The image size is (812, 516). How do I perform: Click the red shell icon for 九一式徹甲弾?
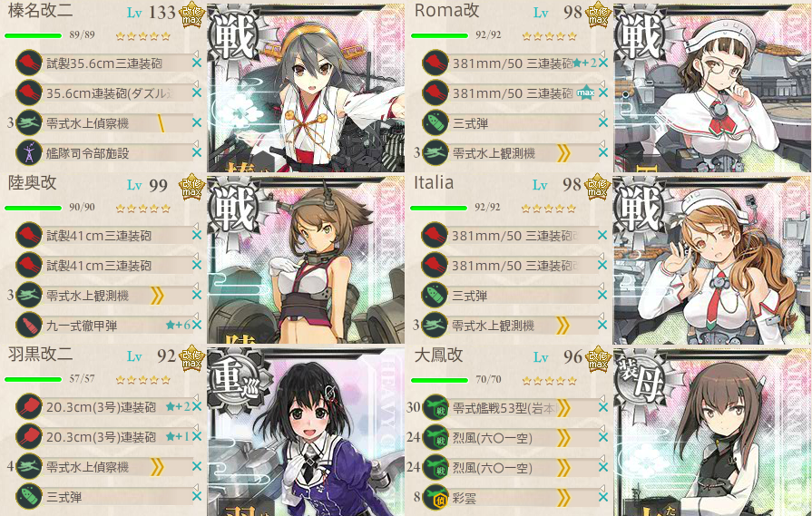[29, 325]
